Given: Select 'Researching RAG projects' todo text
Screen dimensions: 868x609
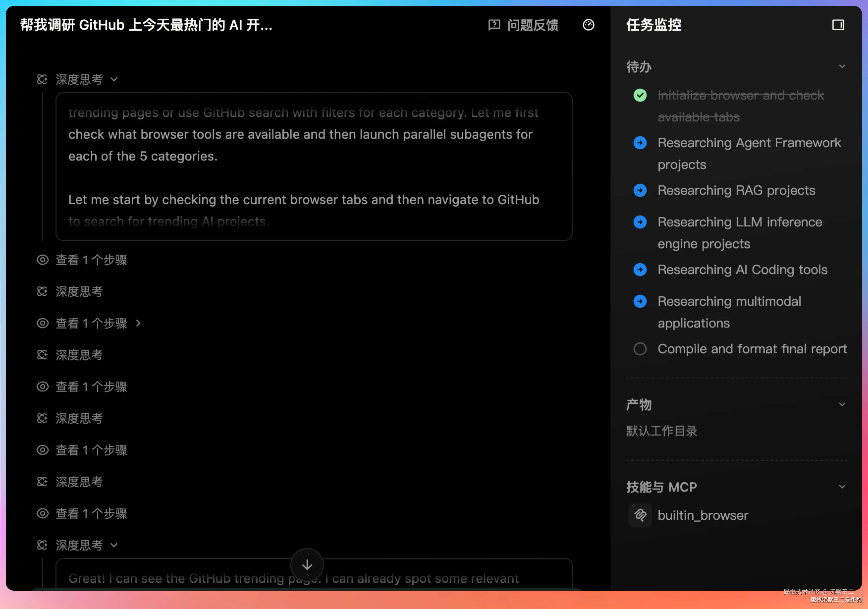Looking at the screenshot, I should point(736,191).
